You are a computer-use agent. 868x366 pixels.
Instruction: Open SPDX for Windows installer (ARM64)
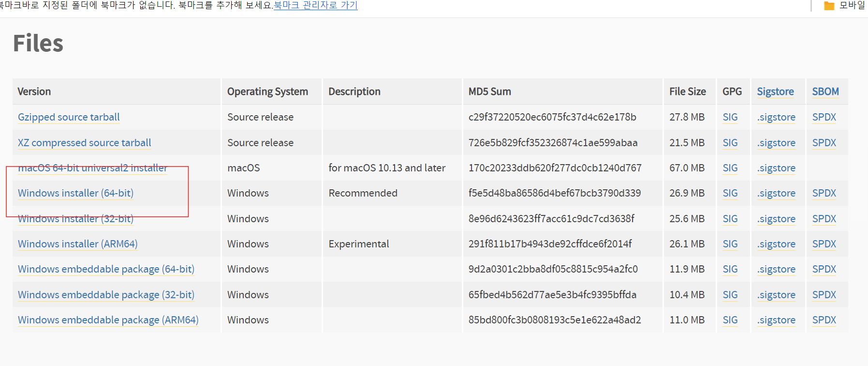pyautogui.click(x=824, y=244)
